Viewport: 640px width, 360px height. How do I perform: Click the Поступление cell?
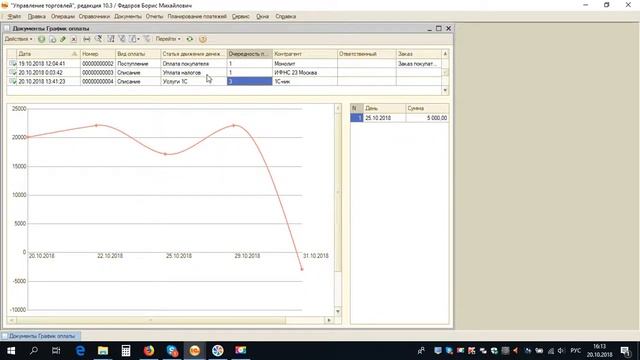point(138,64)
